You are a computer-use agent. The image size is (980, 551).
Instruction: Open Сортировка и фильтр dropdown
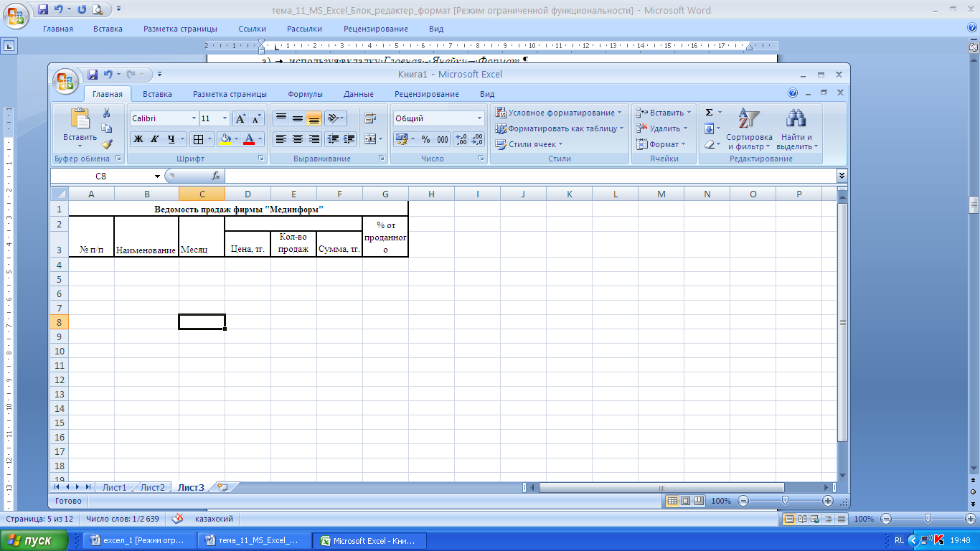pyautogui.click(x=749, y=129)
